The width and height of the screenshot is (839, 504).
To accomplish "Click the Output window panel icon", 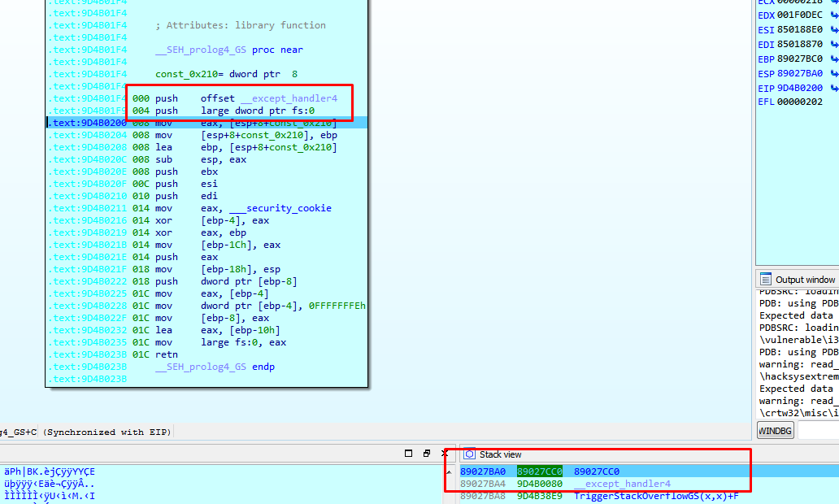I will [x=765, y=280].
